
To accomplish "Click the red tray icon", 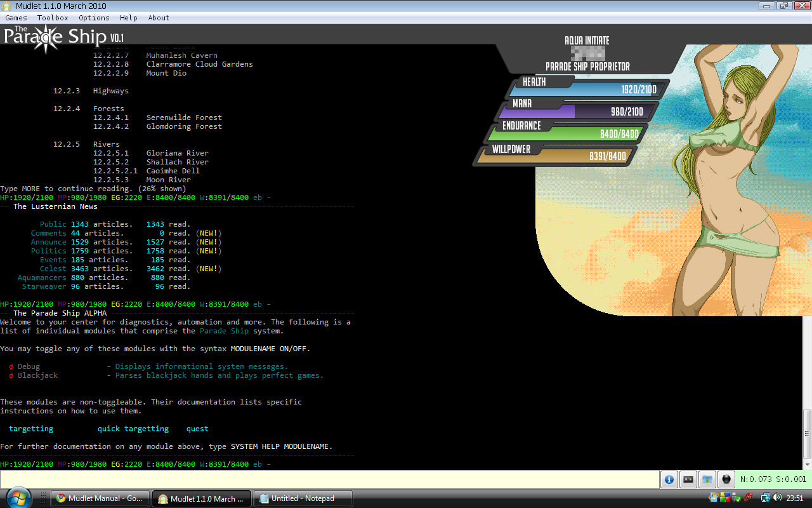I will (x=749, y=498).
